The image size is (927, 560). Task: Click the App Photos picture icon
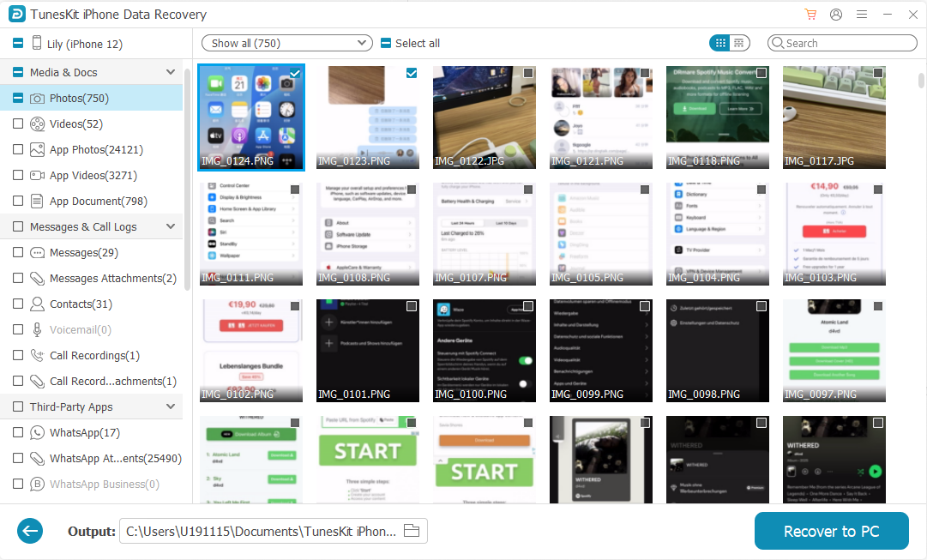(37, 149)
